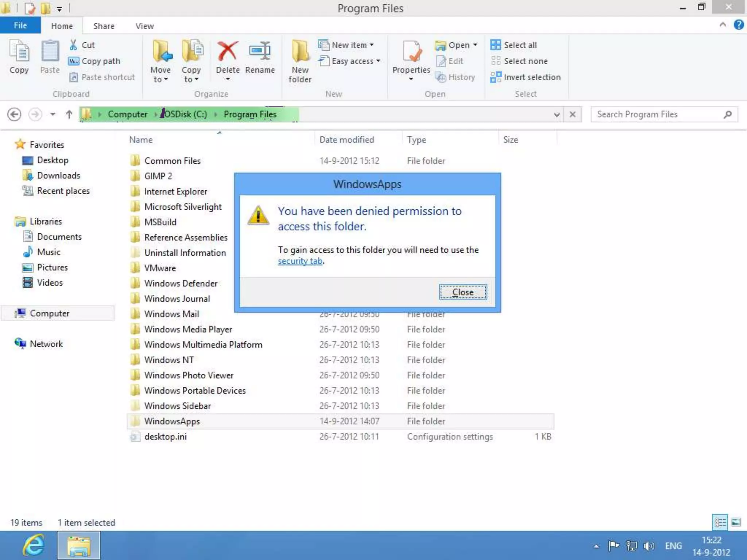
Task: Click Select all in the ribbon
Action: [x=514, y=45]
